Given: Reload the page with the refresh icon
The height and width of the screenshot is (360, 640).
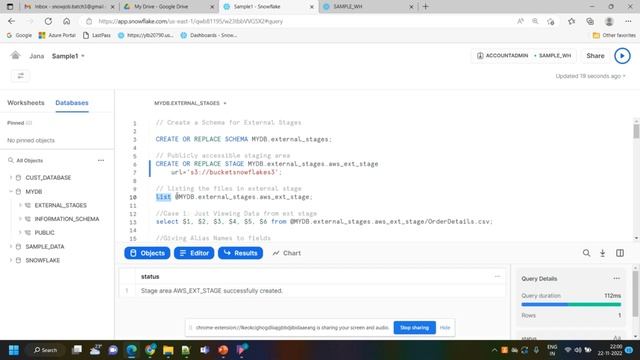Looking at the screenshot, I should pos(48,21).
